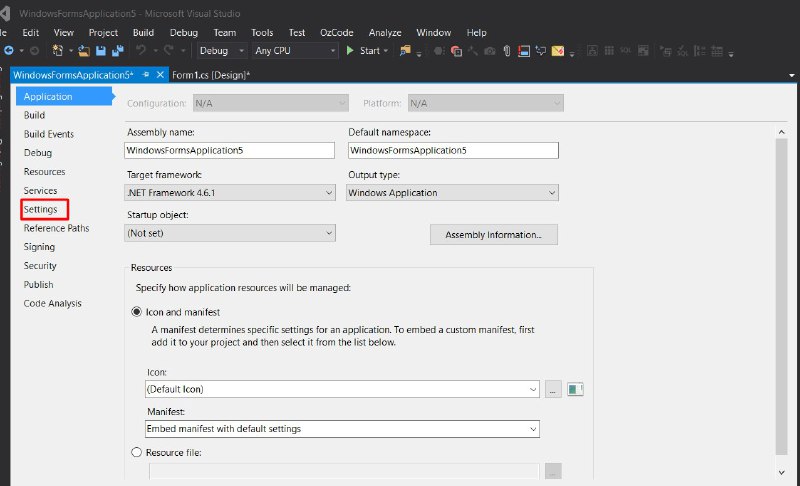Open the Test menu
800x486 pixels.
(x=297, y=33)
